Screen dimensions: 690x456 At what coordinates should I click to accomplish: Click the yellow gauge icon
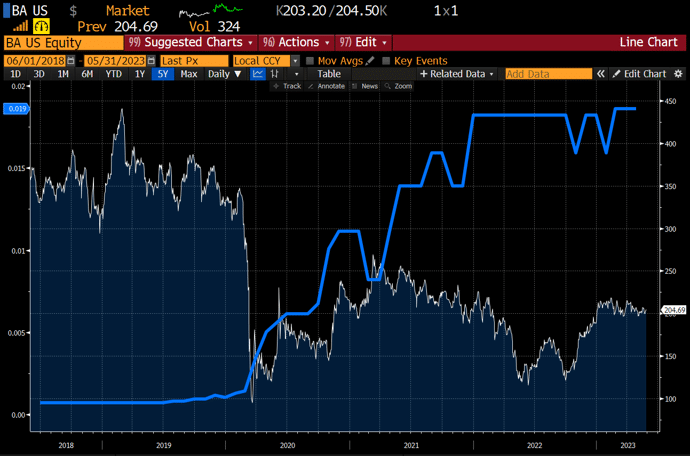click(41, 26)
